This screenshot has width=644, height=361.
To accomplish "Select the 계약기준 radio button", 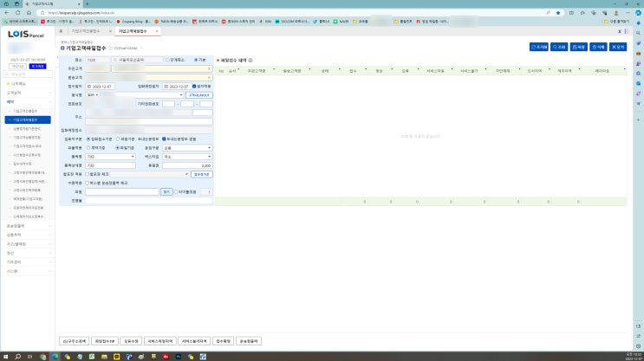I will pyautogui.click(x=88, y=148).
